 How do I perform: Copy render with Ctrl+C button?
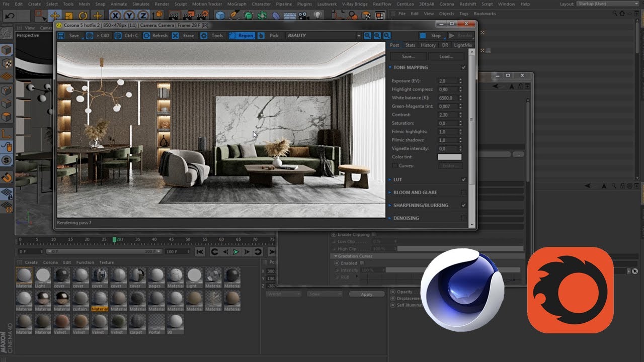pyautogui.click(x=127, y=36)
